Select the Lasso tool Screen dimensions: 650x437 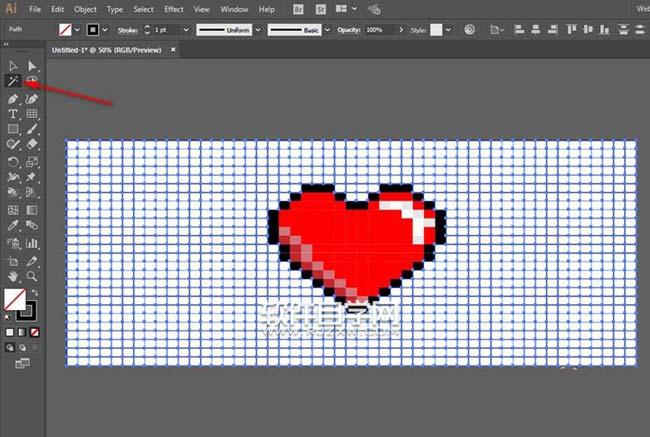tap(32, 80)
